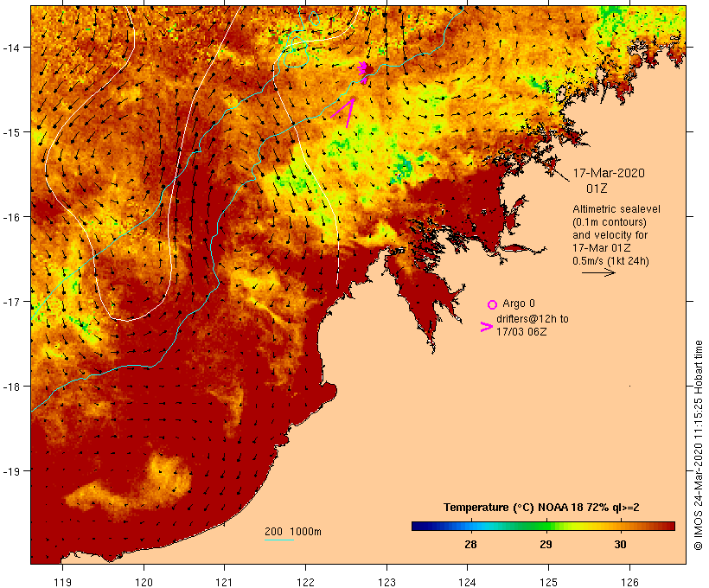Click longitude axis label 123
709x588 pixels.
click(x=386, y=582)
